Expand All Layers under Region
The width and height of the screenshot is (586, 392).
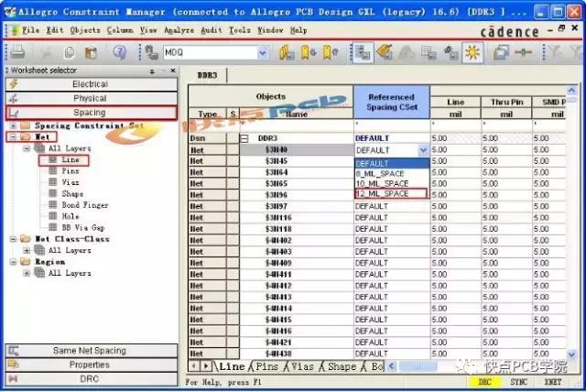(x=27, y=273)
